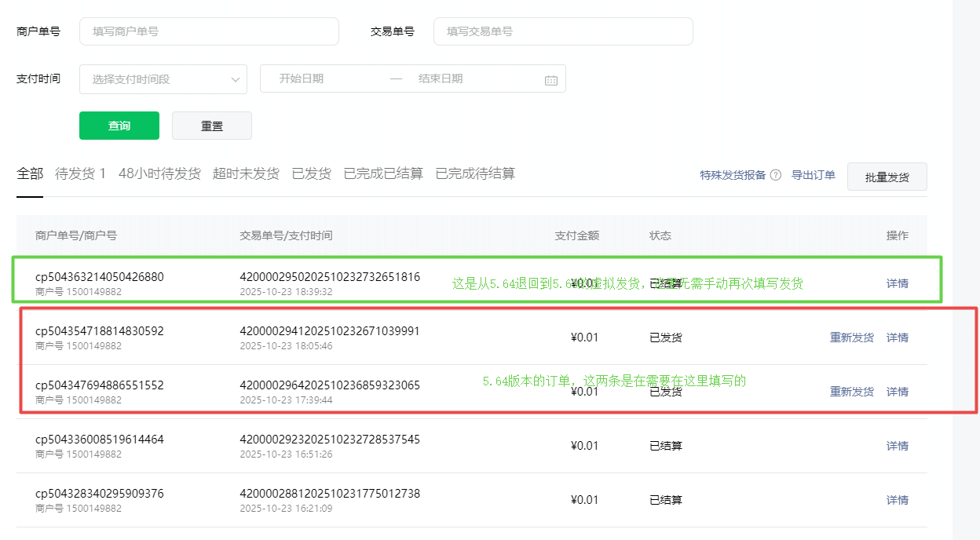This screenshot has height=540, width=980.
Task: Click the 批量发货 button
Action: coord(887,177)
